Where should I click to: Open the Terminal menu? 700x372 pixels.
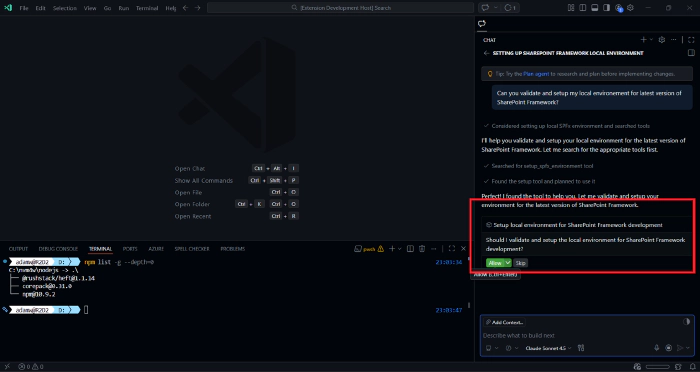point(147,8)
